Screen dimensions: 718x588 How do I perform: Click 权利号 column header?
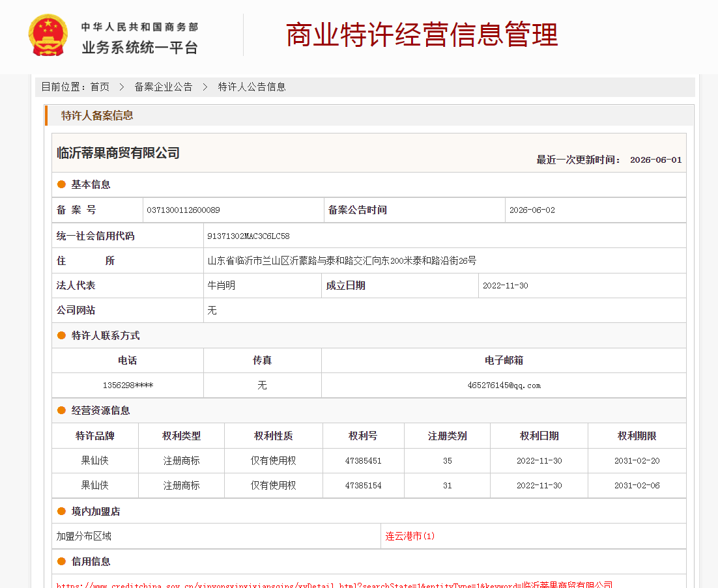pyautogui.click(x=363, y=436)
